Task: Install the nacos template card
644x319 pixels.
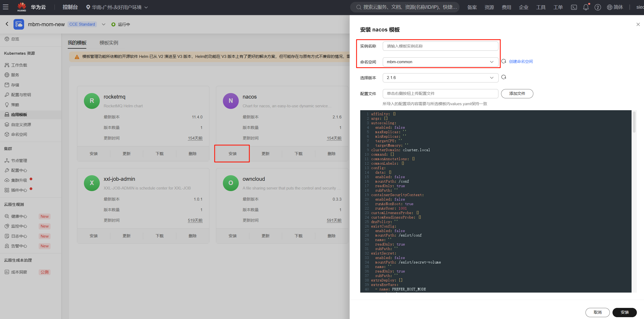Action: [x=233, y=154]
